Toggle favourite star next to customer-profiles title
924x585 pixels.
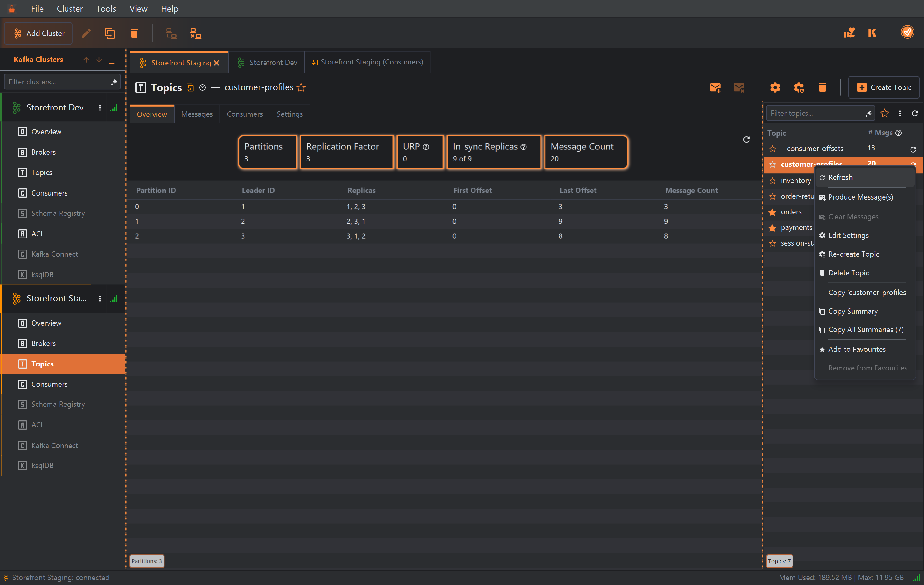pos(301,87)
